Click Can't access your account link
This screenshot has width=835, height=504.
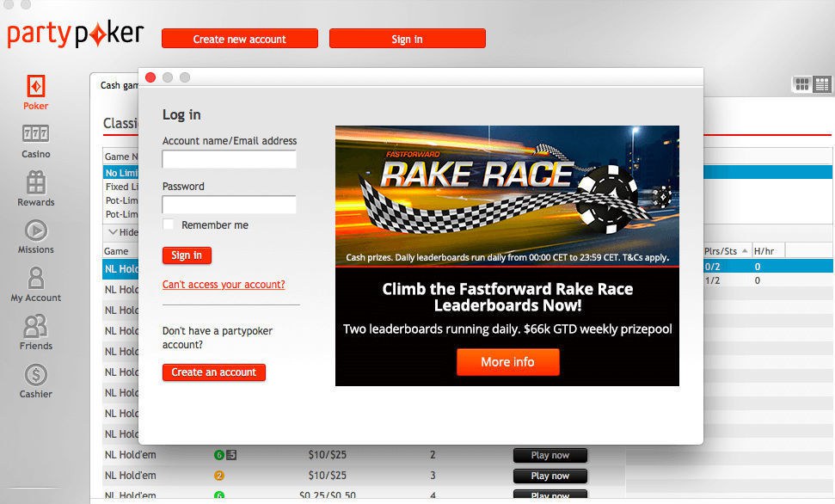(224, 285)
